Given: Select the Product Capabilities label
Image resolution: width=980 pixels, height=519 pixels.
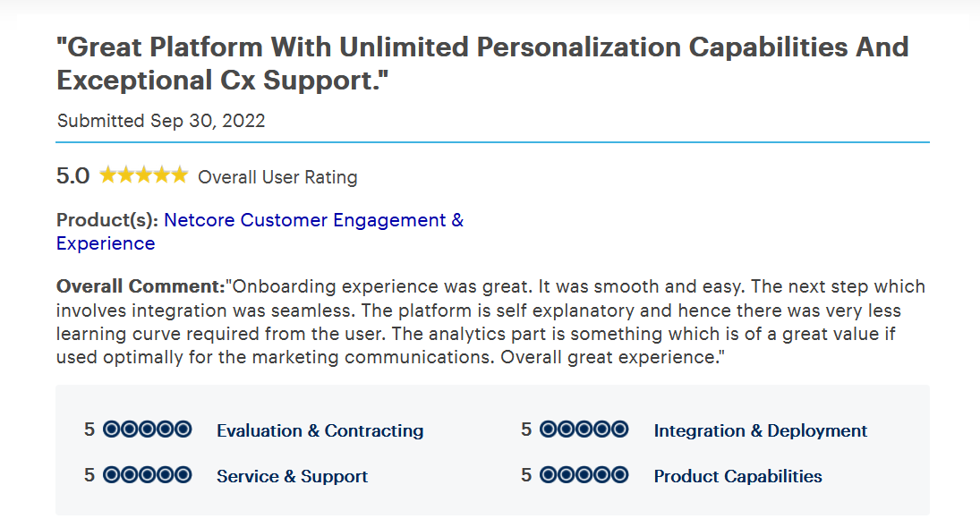Looking at the screenshot, I should (737, 477).
